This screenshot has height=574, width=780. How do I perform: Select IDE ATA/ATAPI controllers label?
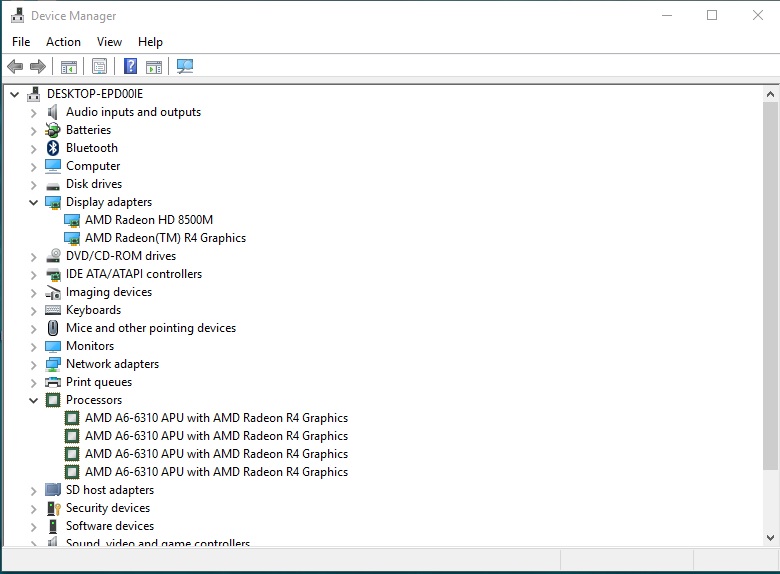134,274
